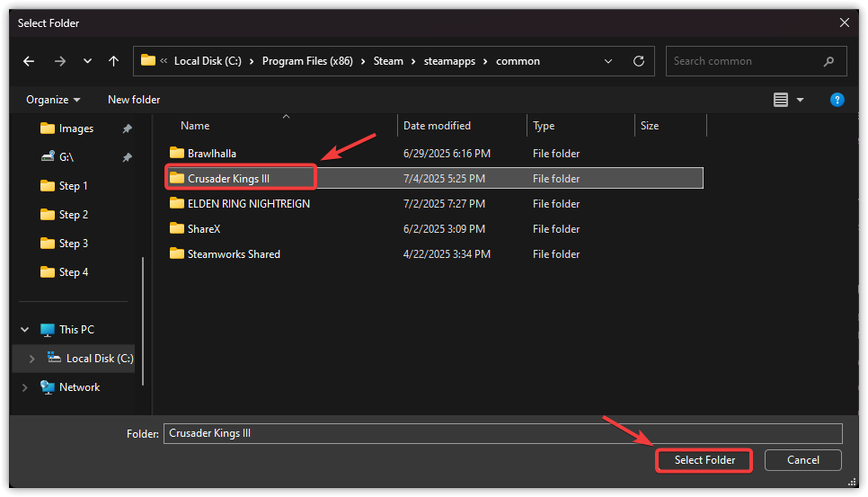The height and width of the screenshot is (497, 868).
Task: Click New folder in toolbar
Action: point(134,100)
